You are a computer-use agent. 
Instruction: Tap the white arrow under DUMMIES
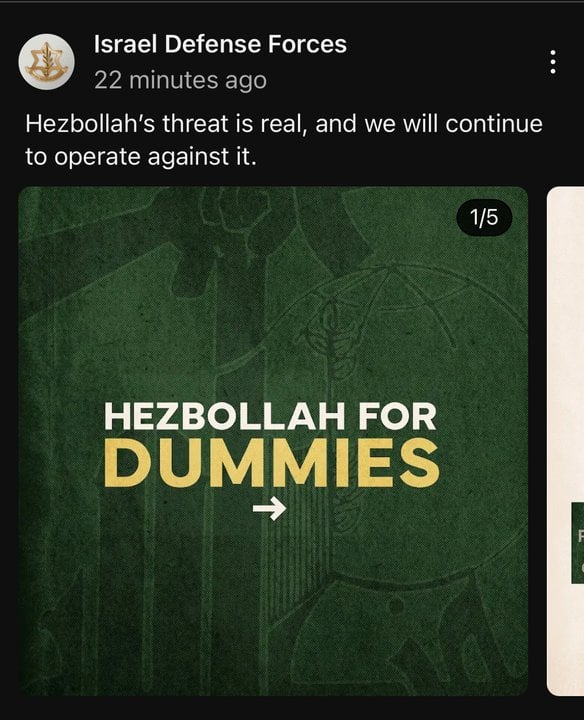(270, 508)
